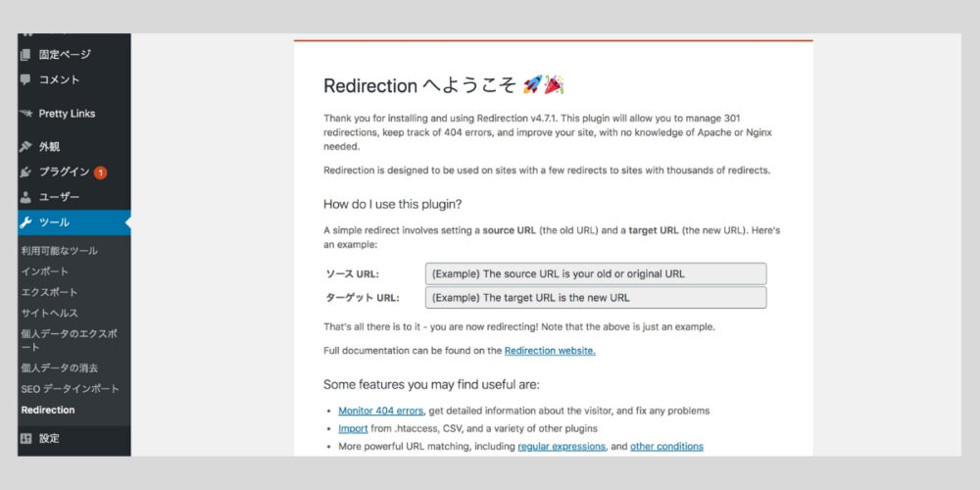
Task: Follow the Monitor 404 errors link
Action: (x=381, y=412)
